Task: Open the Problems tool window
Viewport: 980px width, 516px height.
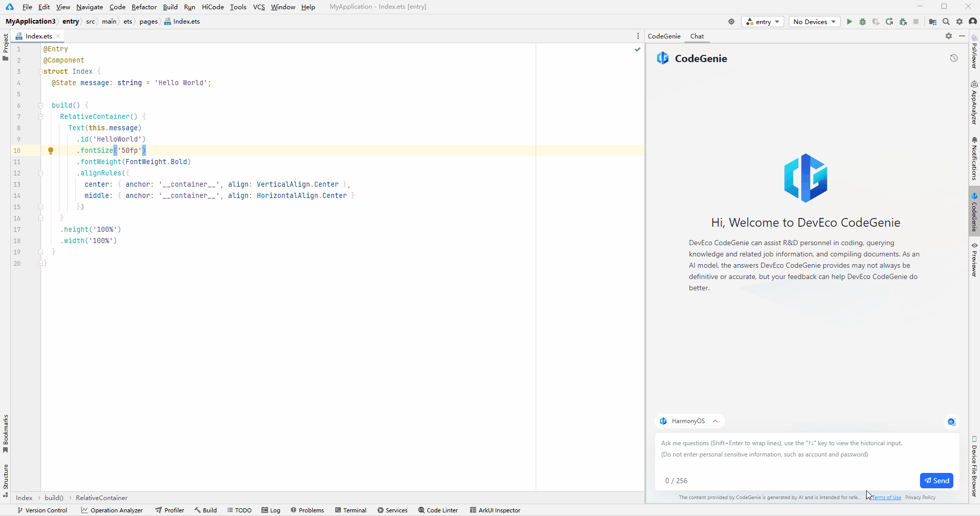Action: [307, 510]
